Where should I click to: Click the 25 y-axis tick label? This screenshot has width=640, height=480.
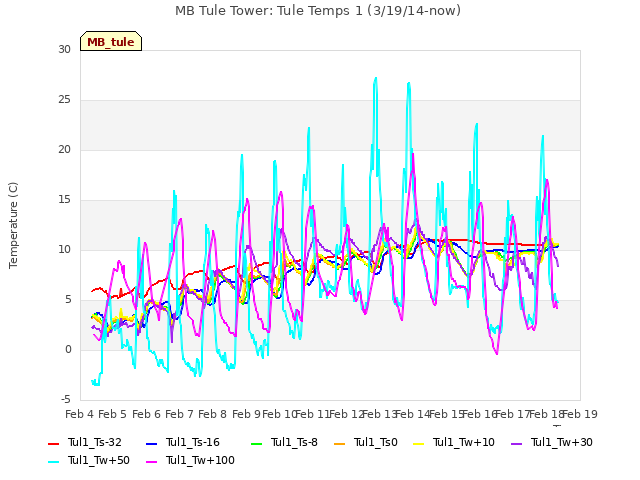click(x=64, y=100)
